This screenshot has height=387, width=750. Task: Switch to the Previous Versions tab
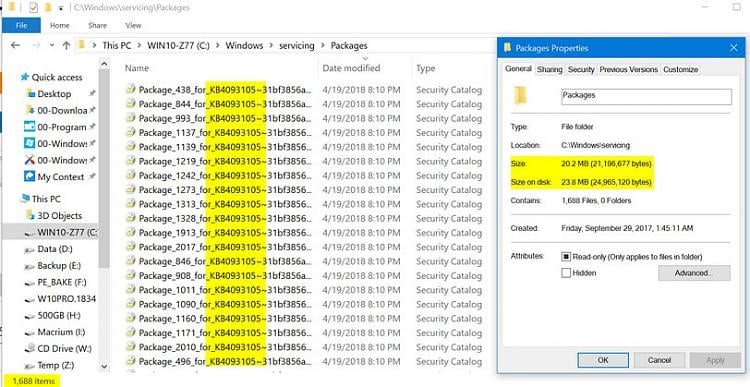click(629, 69)
